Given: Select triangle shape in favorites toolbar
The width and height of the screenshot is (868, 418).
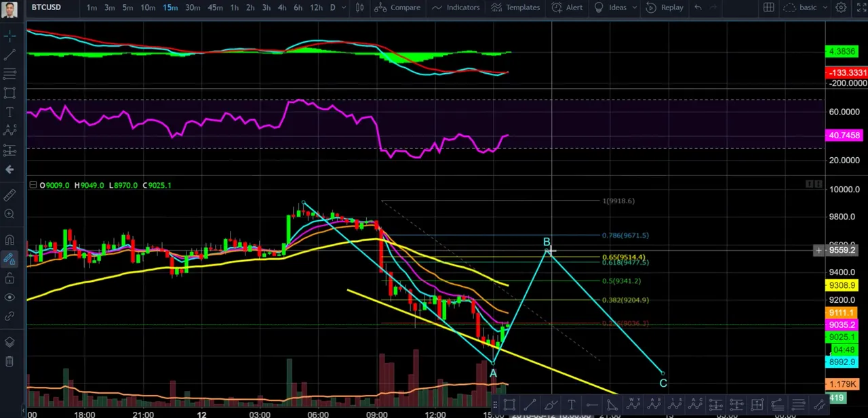Looking at the screenshot, I should 612,405.
